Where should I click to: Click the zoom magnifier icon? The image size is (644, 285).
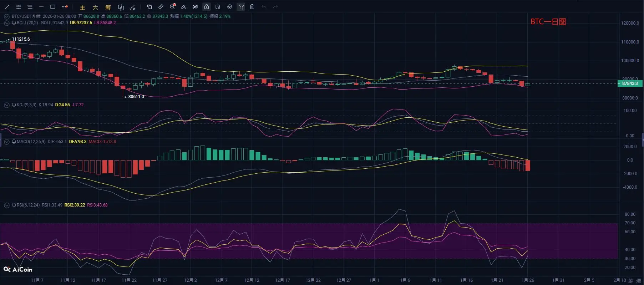173,6
